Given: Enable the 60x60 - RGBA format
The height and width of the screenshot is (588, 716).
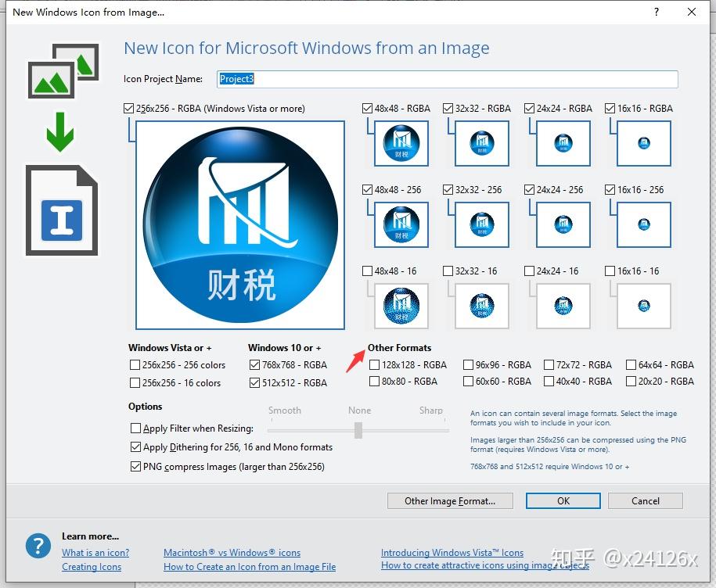Looking at the screenshot, I should click(x=468, y=381).
